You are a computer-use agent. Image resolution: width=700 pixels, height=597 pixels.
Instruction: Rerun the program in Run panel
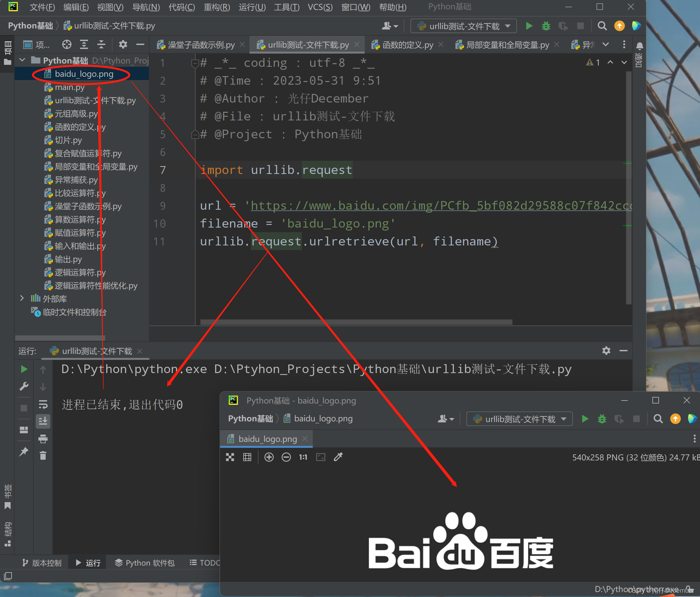[24, 369]
